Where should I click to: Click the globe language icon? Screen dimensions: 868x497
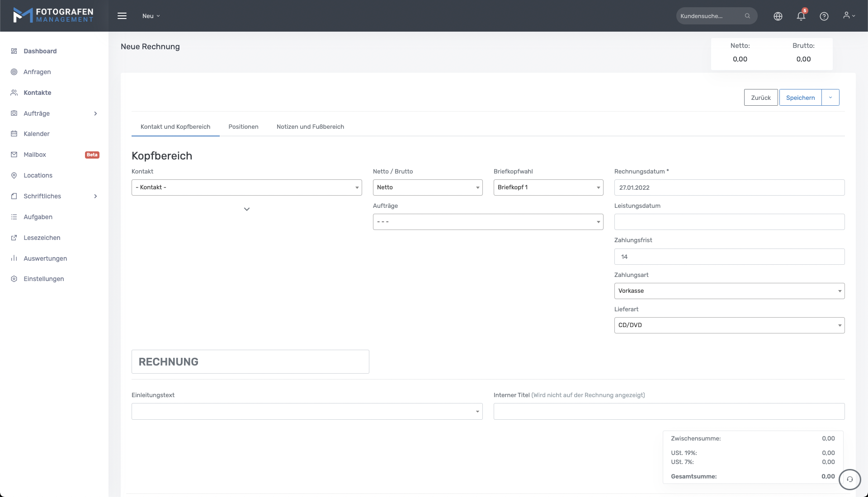[x=778, y=16]
